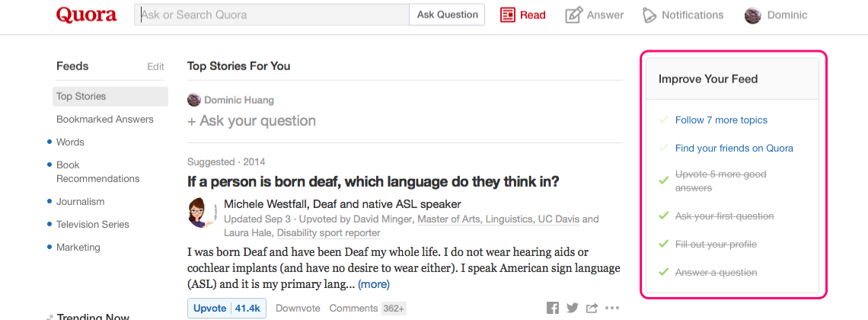The height and width of the screenshot is (320, 868).
Task: Share the answer on Facebook
Action: 553,309
